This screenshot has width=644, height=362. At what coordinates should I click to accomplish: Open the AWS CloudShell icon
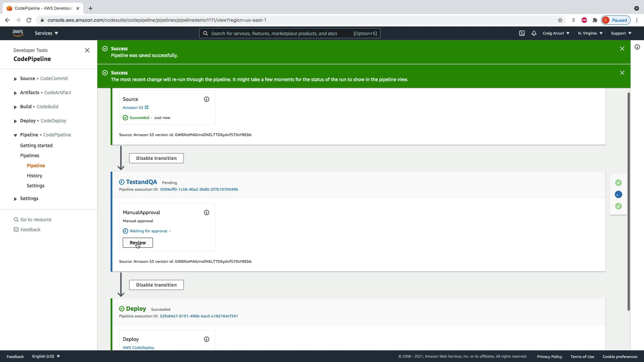click(x=522, y=33)
